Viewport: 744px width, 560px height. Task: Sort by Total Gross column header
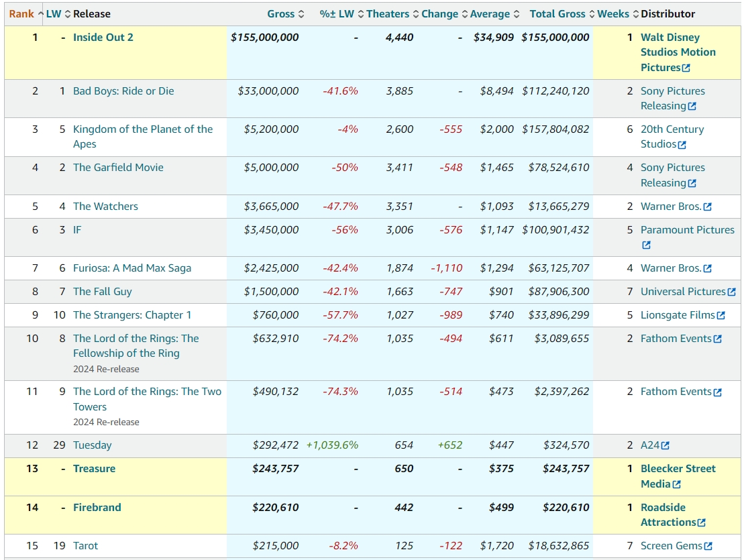[557, 13]
